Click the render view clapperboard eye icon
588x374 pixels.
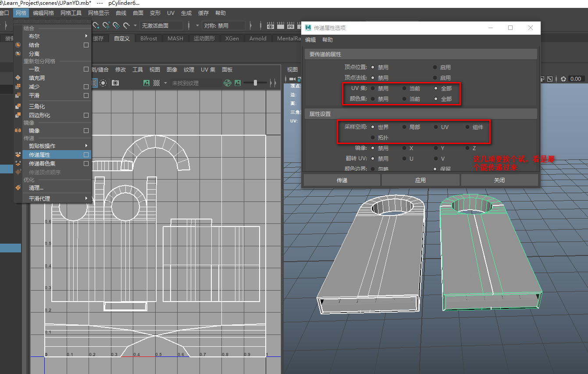271,26
